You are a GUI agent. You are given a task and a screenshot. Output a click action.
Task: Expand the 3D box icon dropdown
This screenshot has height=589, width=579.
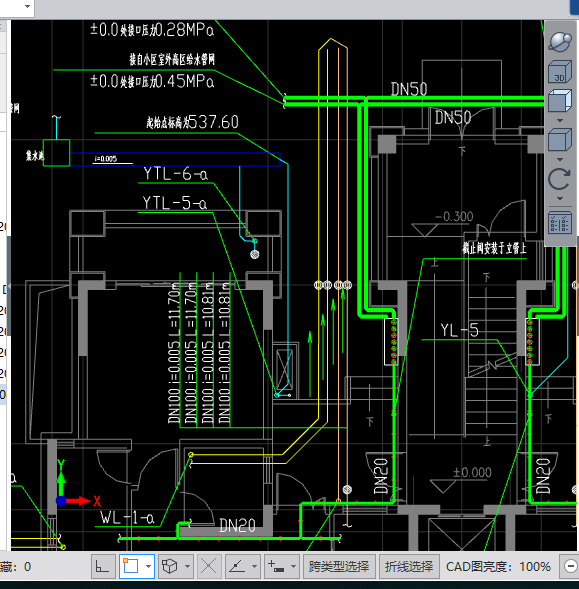(x=187, y=566)
